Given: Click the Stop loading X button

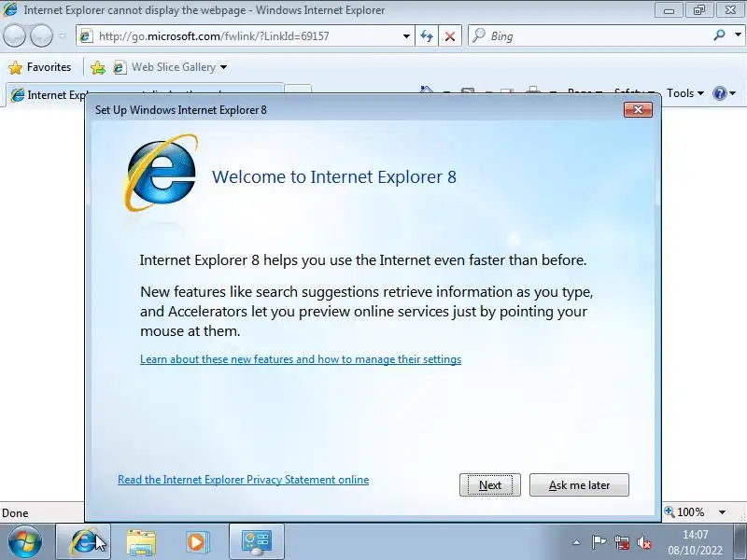Looking at the screenshot, I should 450,36.
